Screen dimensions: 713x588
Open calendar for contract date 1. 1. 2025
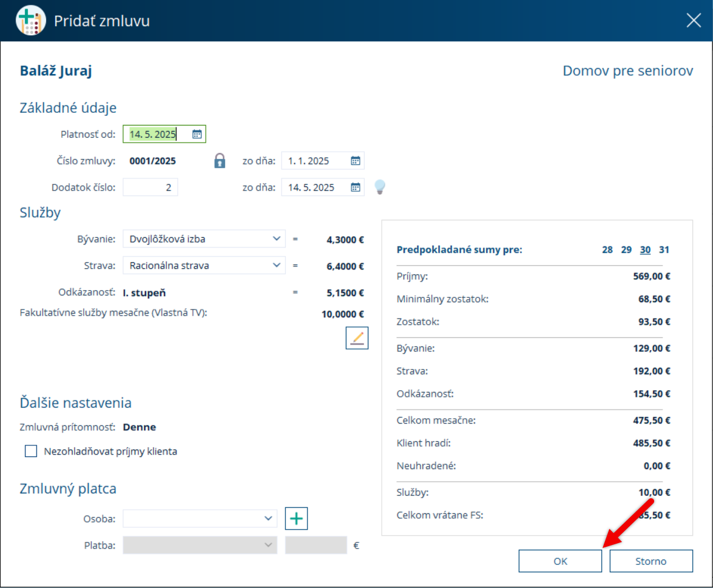356,161
